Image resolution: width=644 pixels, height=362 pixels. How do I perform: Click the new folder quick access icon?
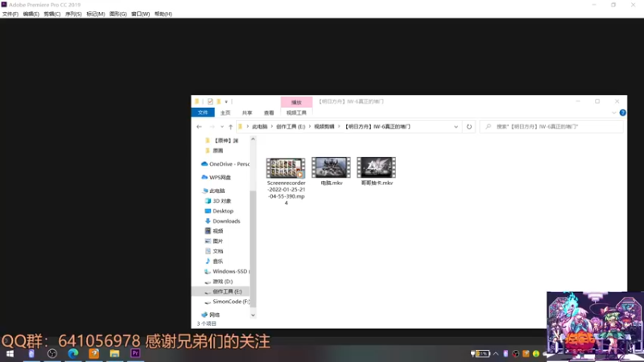coord(219,101)
